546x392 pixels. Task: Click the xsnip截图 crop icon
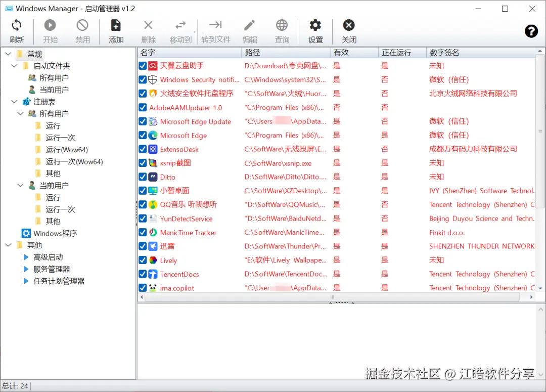coord(153,163)
